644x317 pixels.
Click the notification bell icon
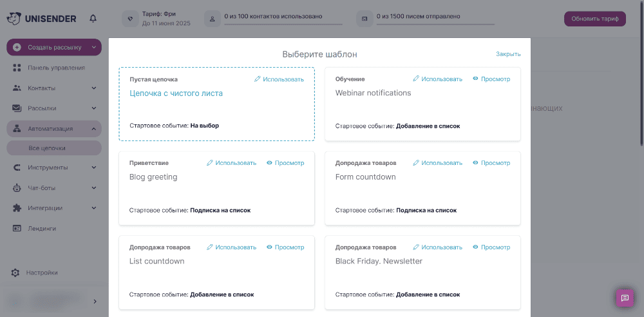(x=93, y=19)
